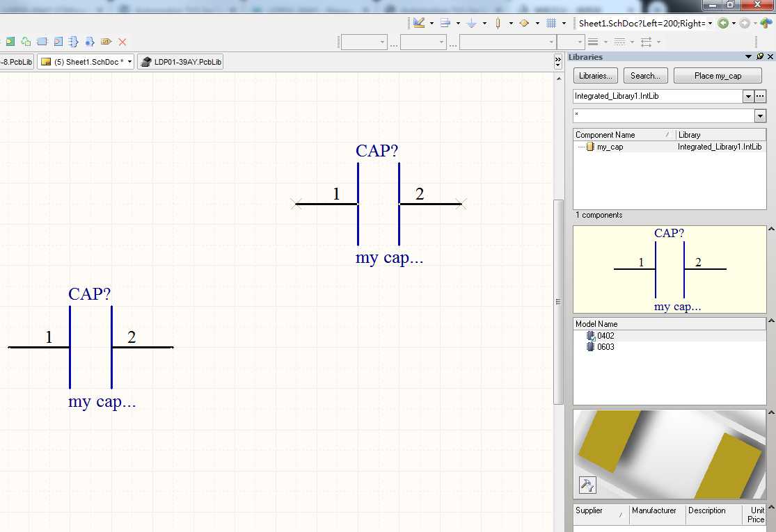The width and height of the screenshot is (776, 532).
Task: Switch to the LDP01-39AY.PcbLib tab
Action: tap(181, 62)
